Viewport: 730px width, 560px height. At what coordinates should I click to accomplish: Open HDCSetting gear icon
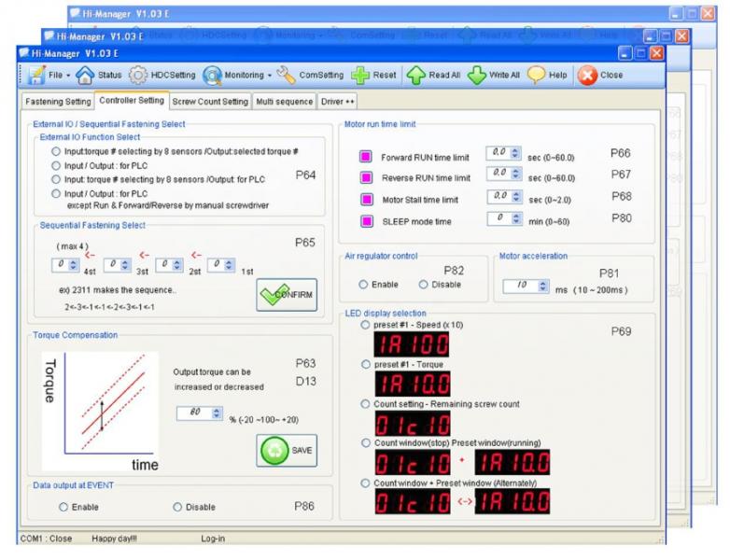click(x=139, y=76)
